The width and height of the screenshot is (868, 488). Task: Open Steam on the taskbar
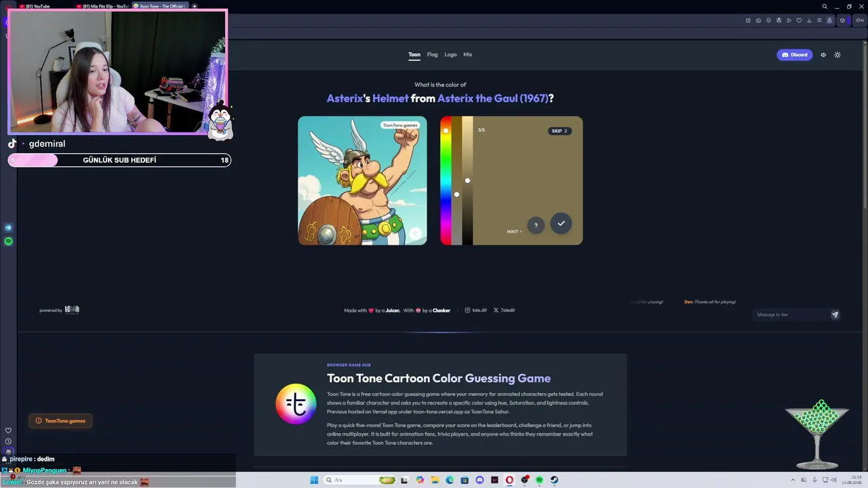pyautogui.click(x=554, y=480)
